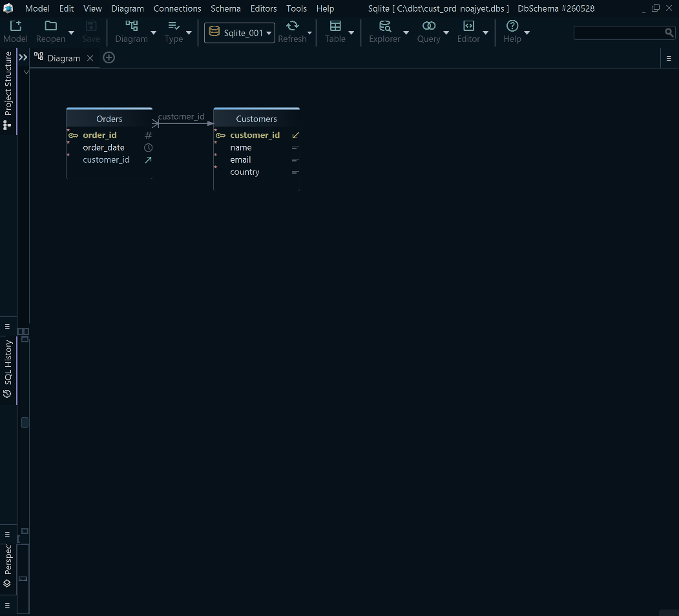Open the SQL Editor icon

tap(468, 26)
